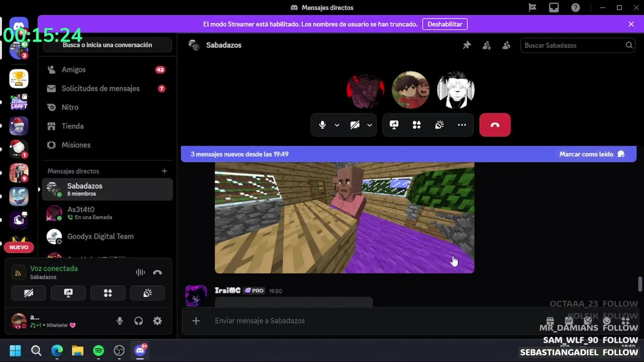Add friends to the group chat
Screen dimensions: 644x362
pos(487,45)
